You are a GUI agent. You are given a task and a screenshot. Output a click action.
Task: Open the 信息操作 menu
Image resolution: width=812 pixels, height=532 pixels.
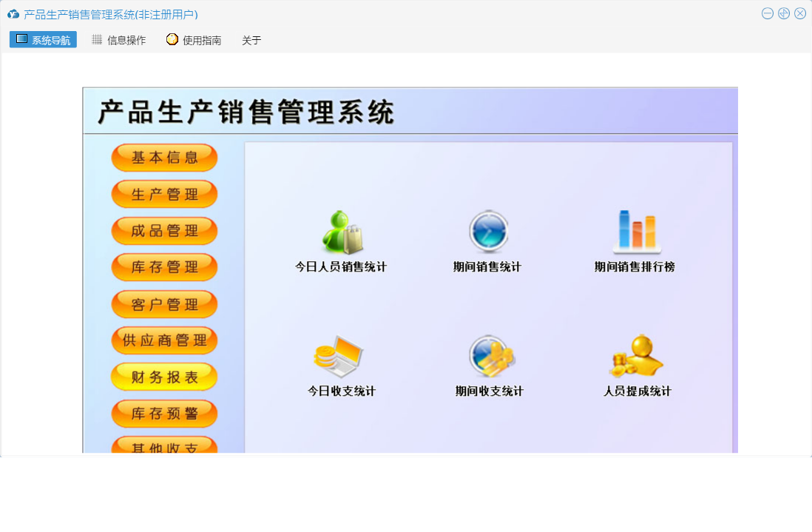tap(119, 40)
